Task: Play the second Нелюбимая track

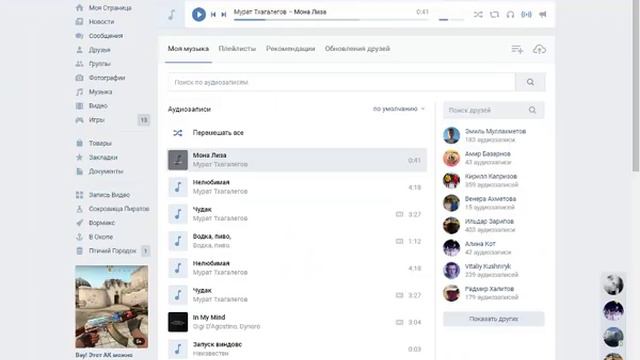Action: (x=297, y=268)
